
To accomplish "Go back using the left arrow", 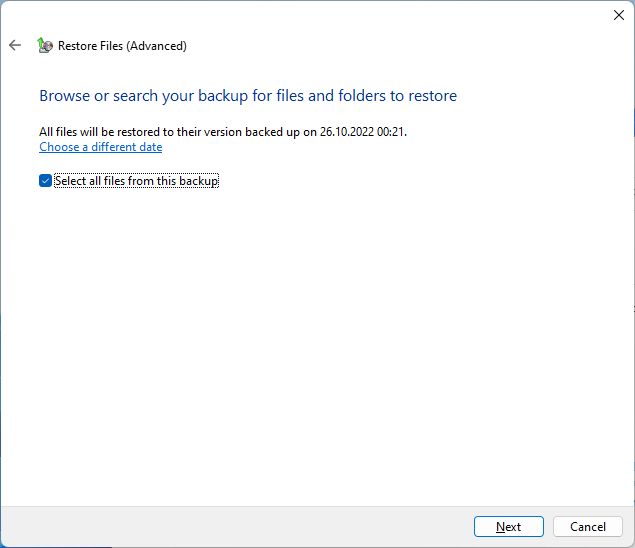I will click(x=15, y=45).
